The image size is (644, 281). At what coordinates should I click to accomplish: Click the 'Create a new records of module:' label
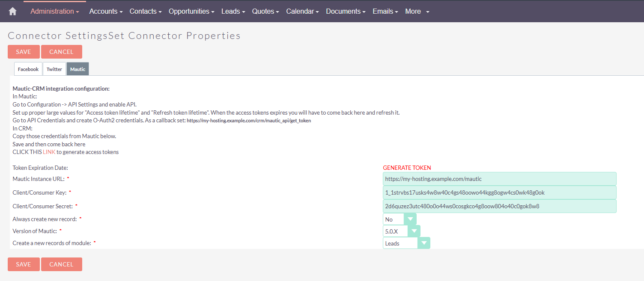(52, 243)
